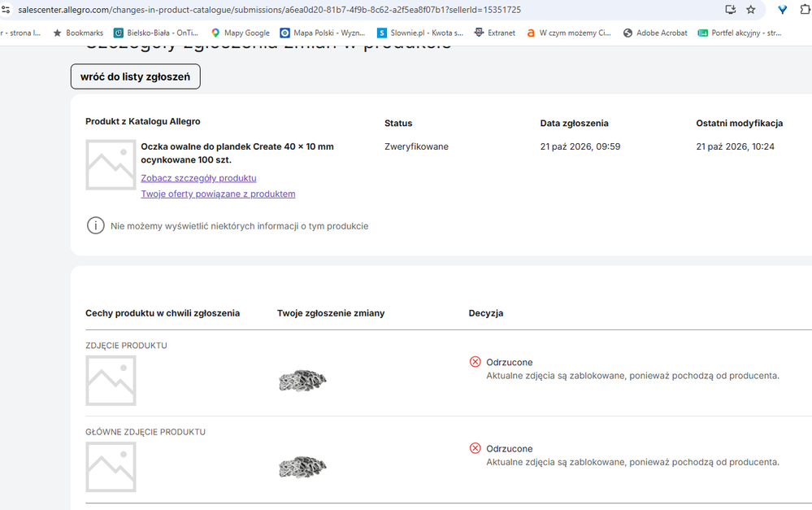Click rejected icon in GŁÓWNE ZDJĘCIE PRODUKTU row
Image resolution: width=812 pixels, height=510 pixels.
point(475,448)
